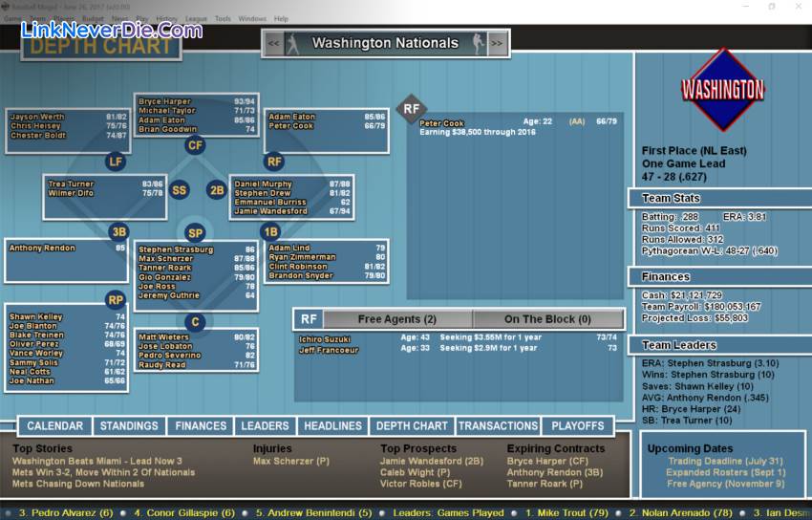Screen dimensions: 812x520
Task: Select the CF position badge
Action: 196,145
